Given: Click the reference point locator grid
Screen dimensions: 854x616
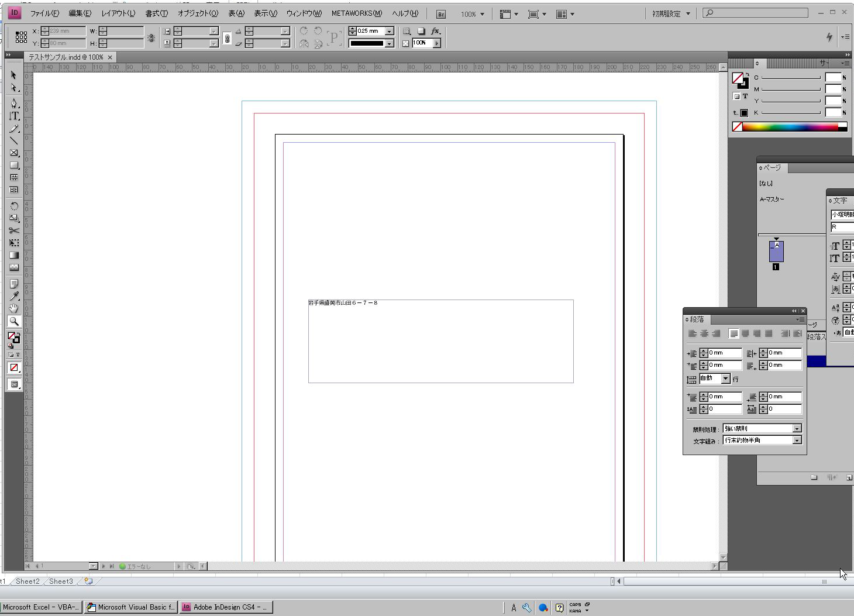Looking at the screenshot, I should coord(21,37).
